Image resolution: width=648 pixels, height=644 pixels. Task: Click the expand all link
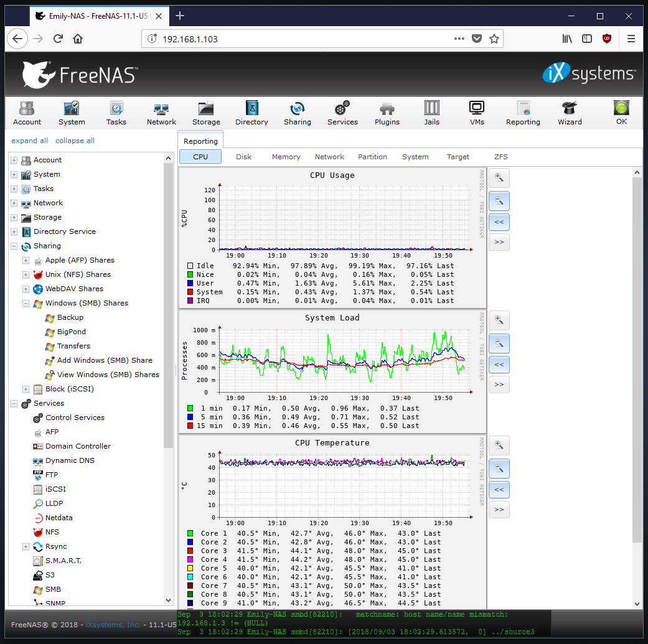(29, 141)
